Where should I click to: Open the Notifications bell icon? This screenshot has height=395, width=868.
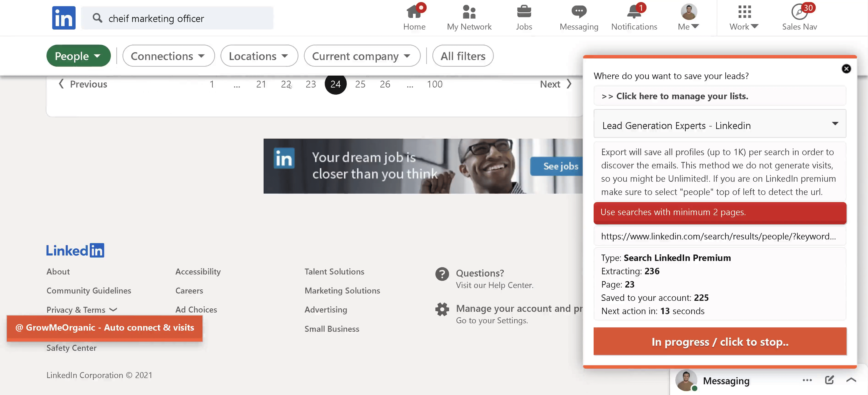(x=634, y=12)
